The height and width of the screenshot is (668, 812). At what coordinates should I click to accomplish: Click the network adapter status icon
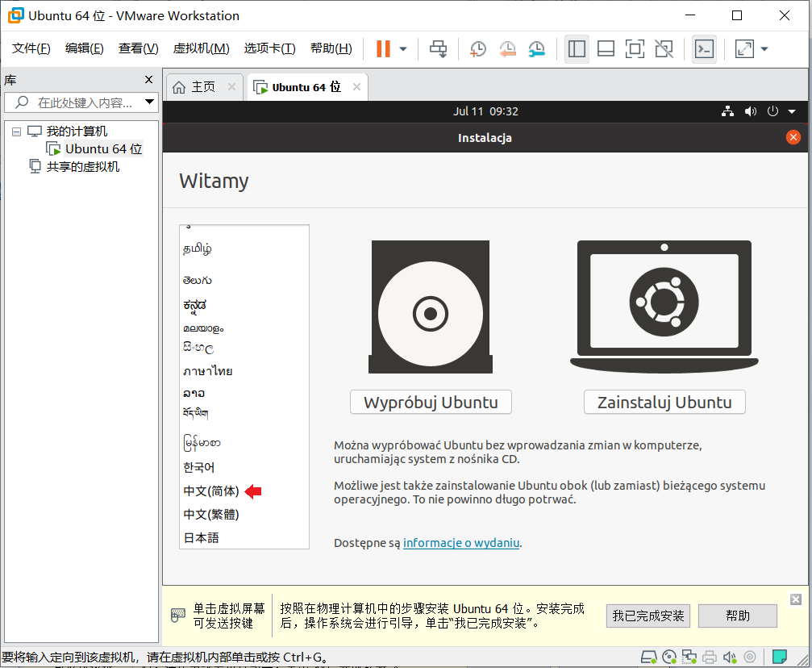[x=689, y=657]
